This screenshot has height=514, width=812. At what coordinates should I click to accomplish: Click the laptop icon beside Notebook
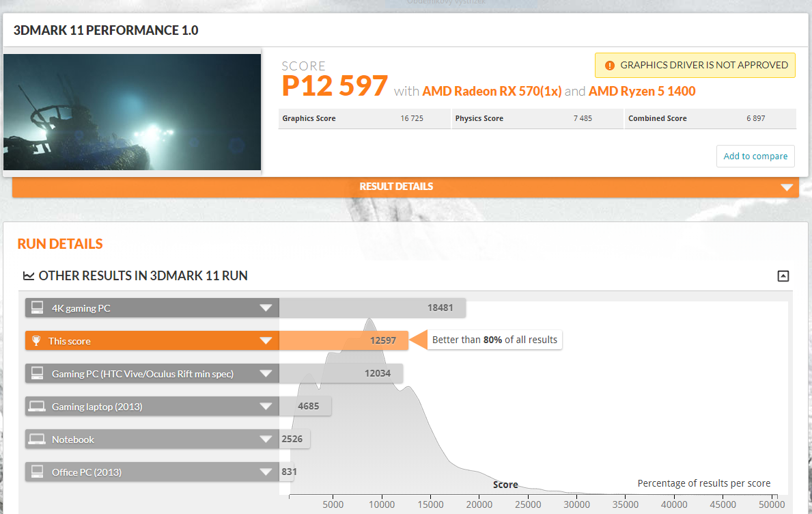pos(37,439)
